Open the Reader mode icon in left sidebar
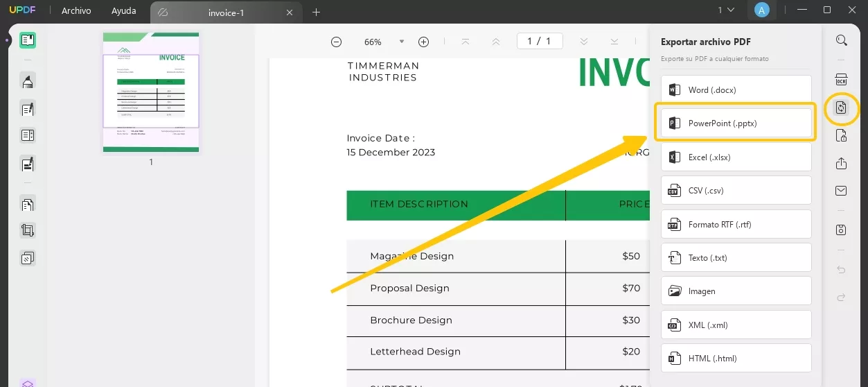This screenshot has height=387, width=868. (28, 40)
